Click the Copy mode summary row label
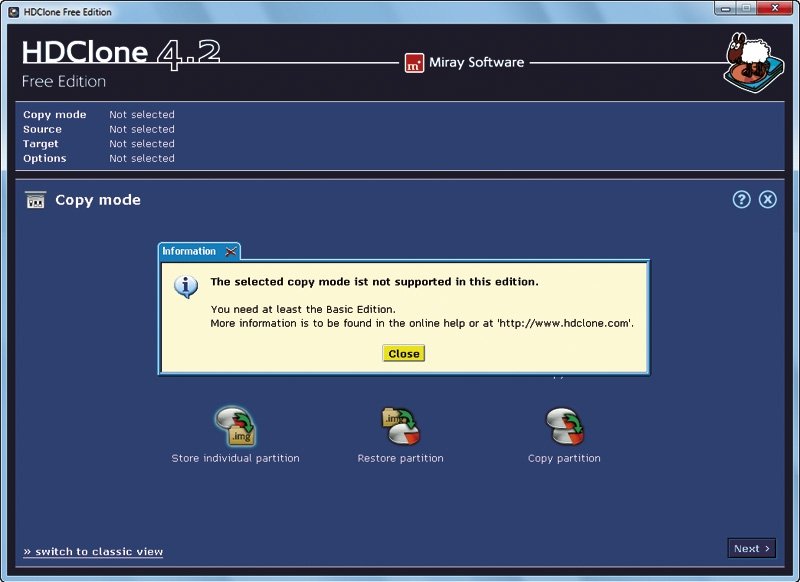 pyautogui.click(x=55, y=115)
